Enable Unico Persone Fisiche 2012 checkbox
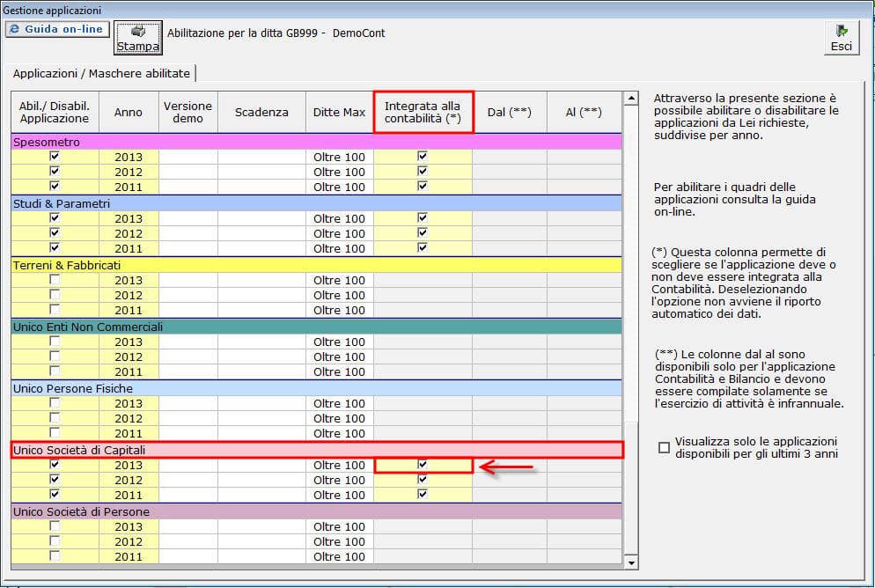Image resolution: width=875 pixels, height=588 pixels. (x=55, y=418)
